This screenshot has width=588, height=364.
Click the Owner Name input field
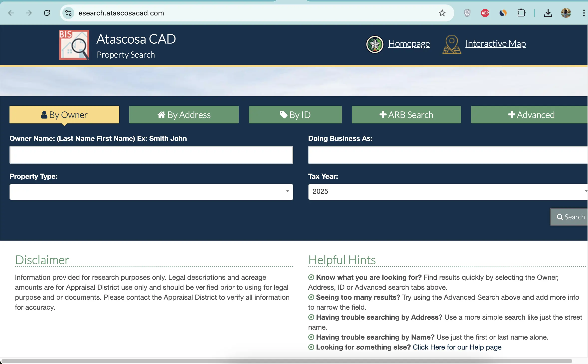coord(151,155)
